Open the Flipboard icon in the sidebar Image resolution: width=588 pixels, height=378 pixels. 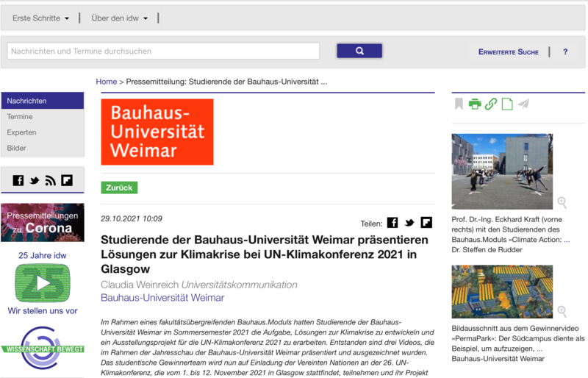pos(67,181)
